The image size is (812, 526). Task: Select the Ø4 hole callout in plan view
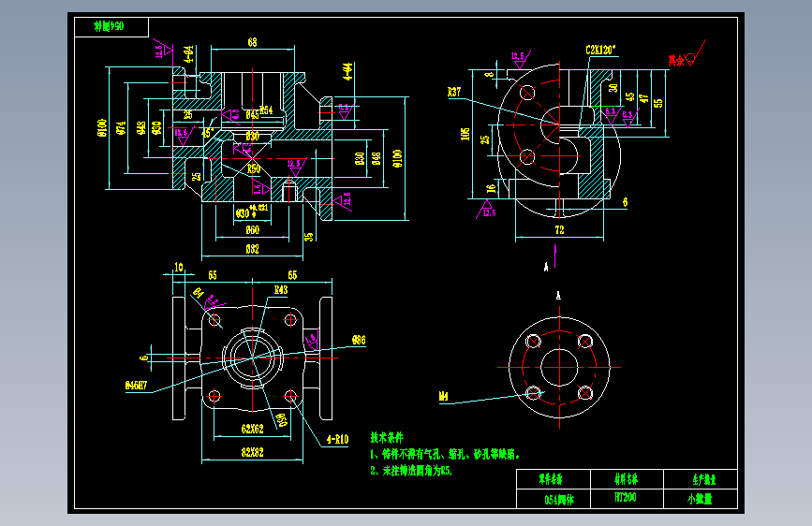(198, 293)
